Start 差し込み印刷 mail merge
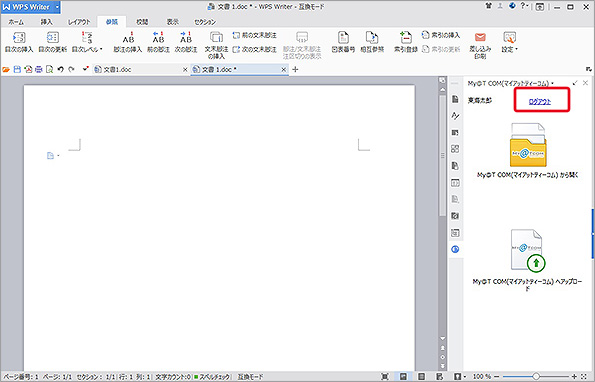The height and width of the screenshot is (382, 595). [x=480, y=45]
